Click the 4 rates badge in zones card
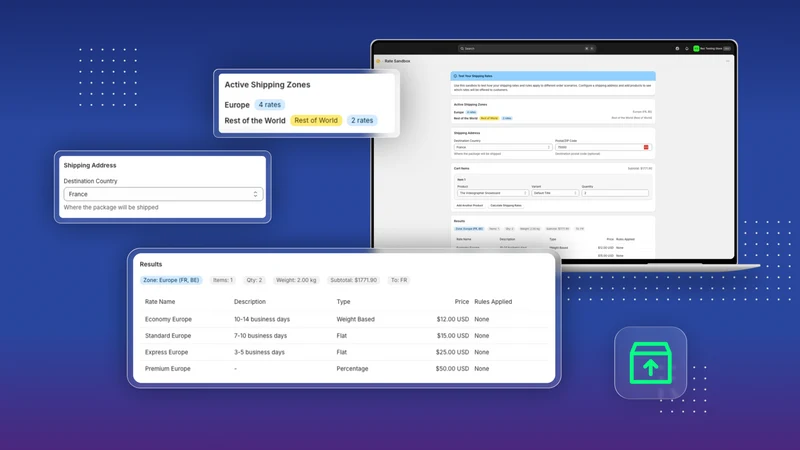 coord(269,105)
